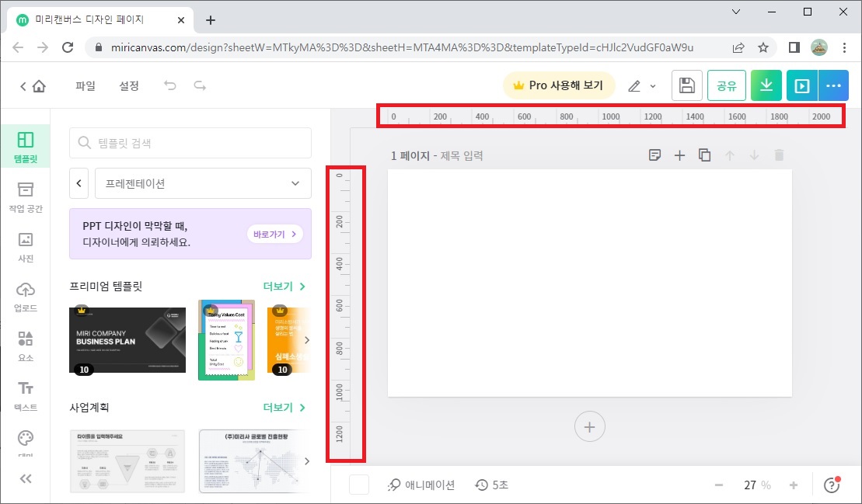Open more options ellipsis button
The height and width of the screenshot is (504, 862).
833,85
